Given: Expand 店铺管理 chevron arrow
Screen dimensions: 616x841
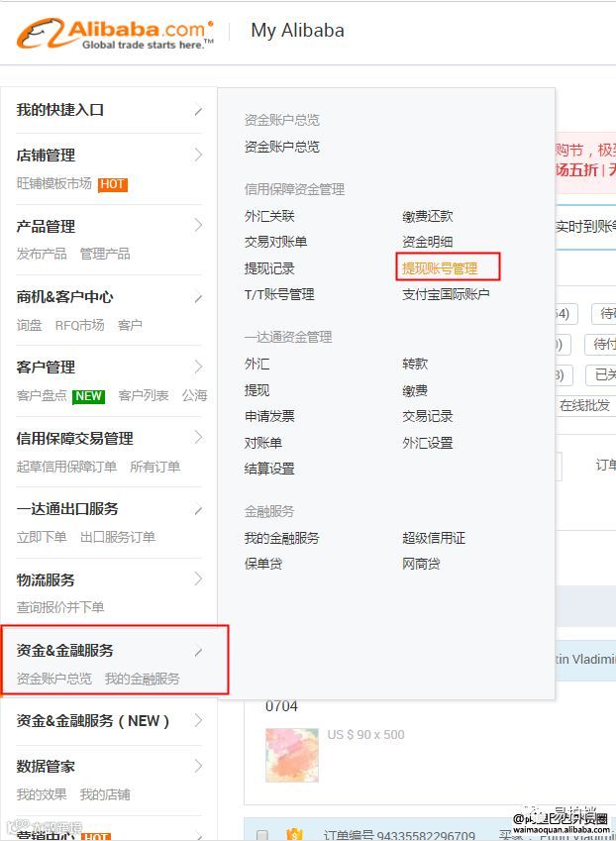Looking at the screenshot, I should point(198,155).
